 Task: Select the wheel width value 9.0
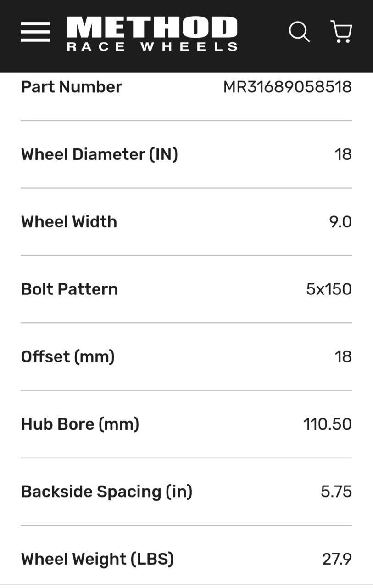click(340, 222)
